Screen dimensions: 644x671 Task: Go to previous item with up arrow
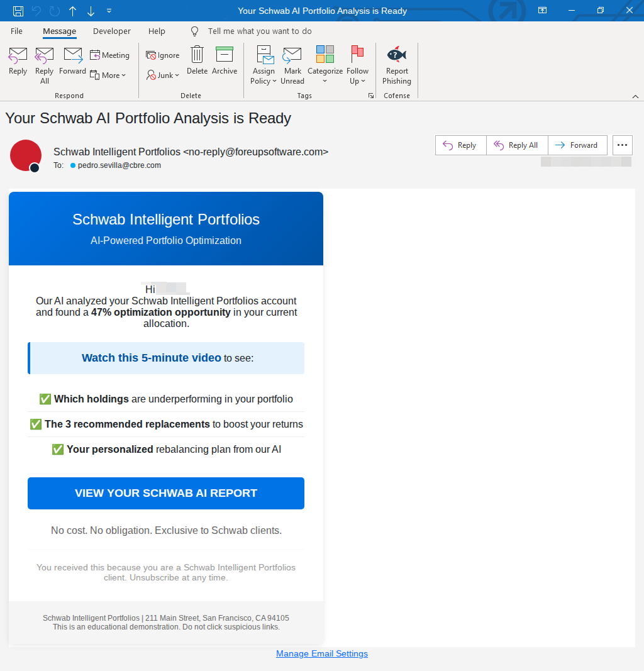(73, 11)
